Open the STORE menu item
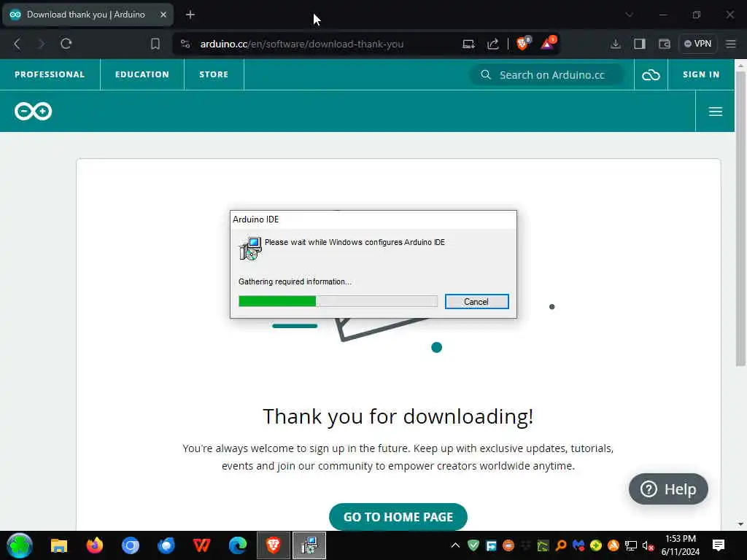This screenshot has width=747, height=560. coord(214,75)
